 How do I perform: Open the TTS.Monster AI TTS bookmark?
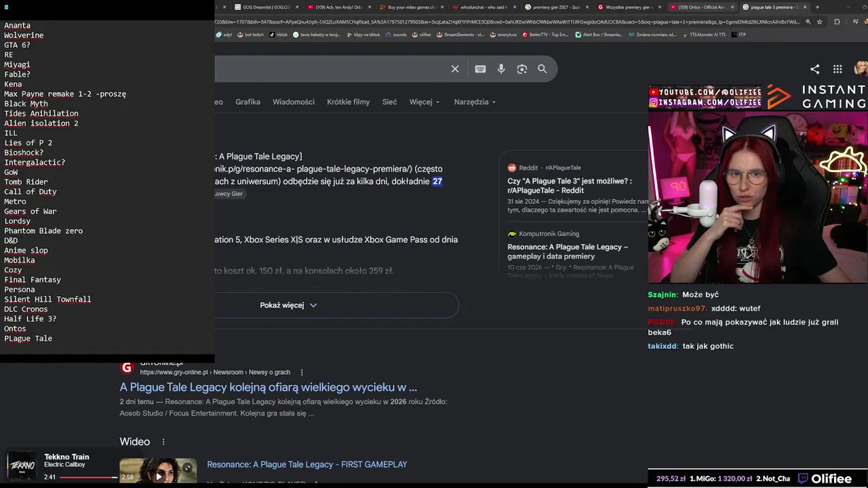pyautogui.click(x=704, y=35)
